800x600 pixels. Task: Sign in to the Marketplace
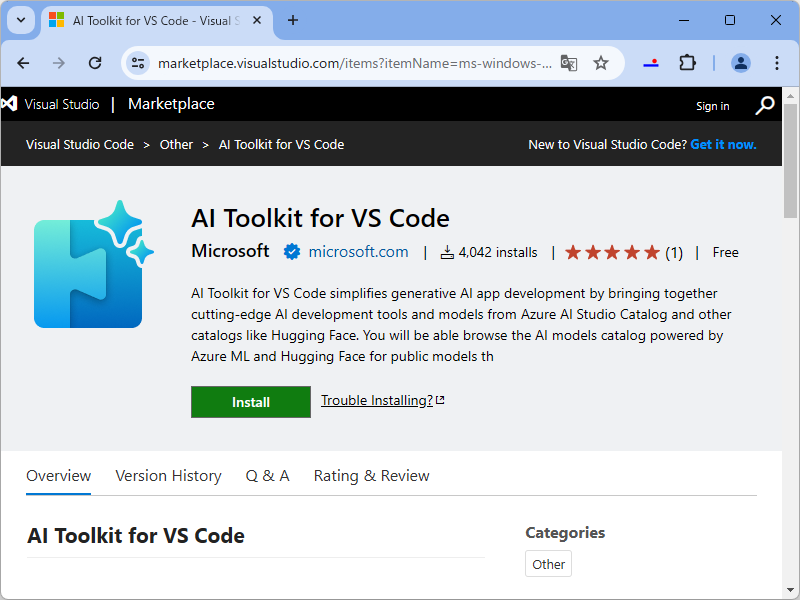[712, 106]
